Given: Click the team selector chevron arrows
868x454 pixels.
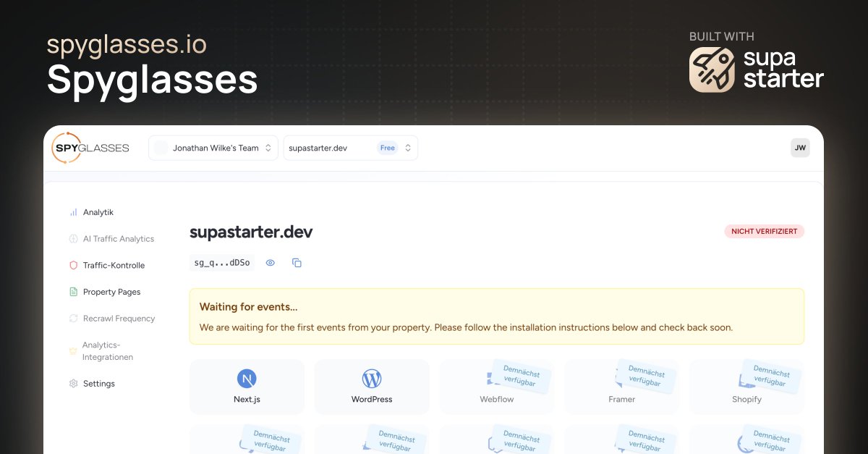Looking at the screenshot, I should pyautogui.click(x=268, y=148).
